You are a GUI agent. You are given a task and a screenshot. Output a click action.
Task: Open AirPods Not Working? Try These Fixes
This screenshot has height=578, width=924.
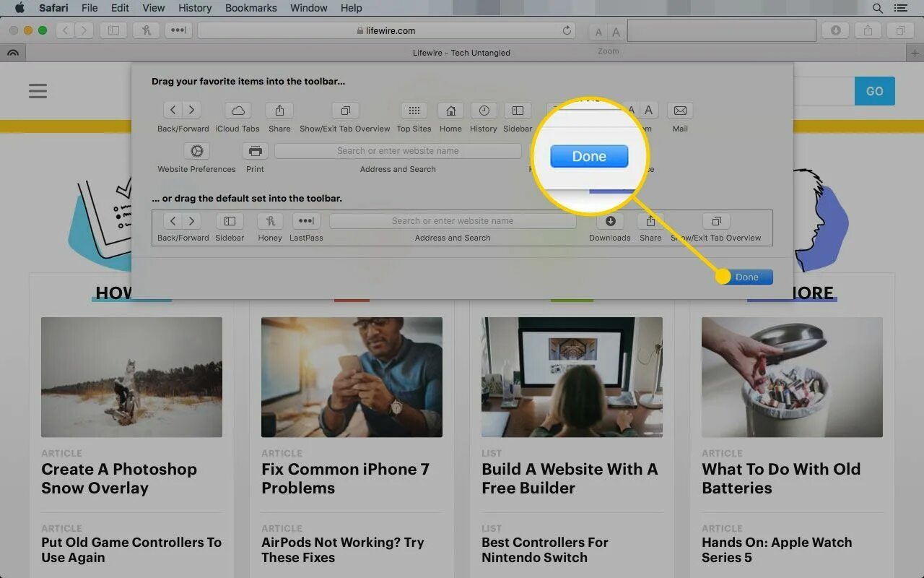click(343, 550)
